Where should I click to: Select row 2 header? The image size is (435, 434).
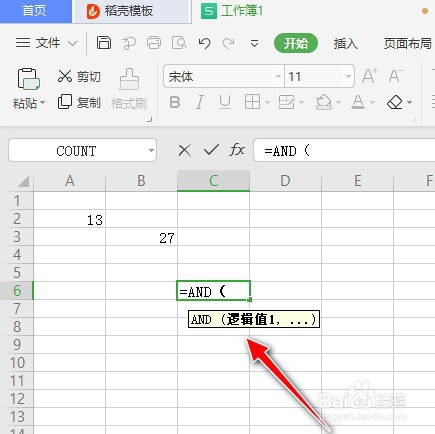coord(17,219)
